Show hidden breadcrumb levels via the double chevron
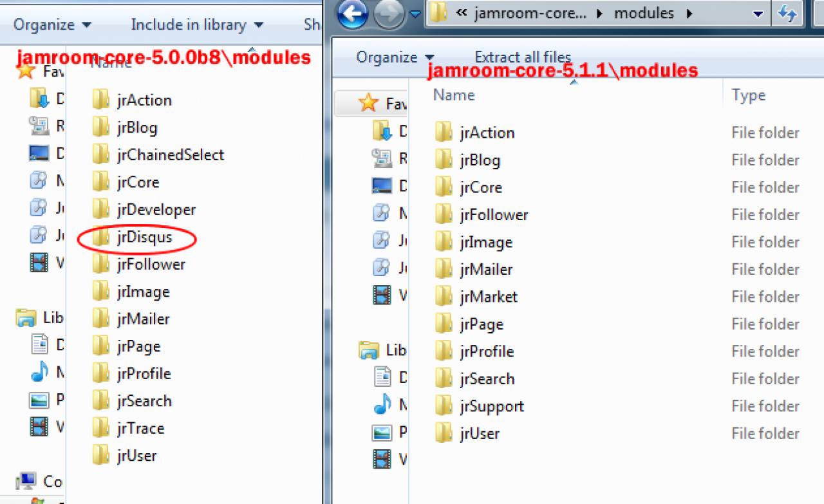This screenshot has height=504, width=824. pyautogui.click(x=460, y=14)
